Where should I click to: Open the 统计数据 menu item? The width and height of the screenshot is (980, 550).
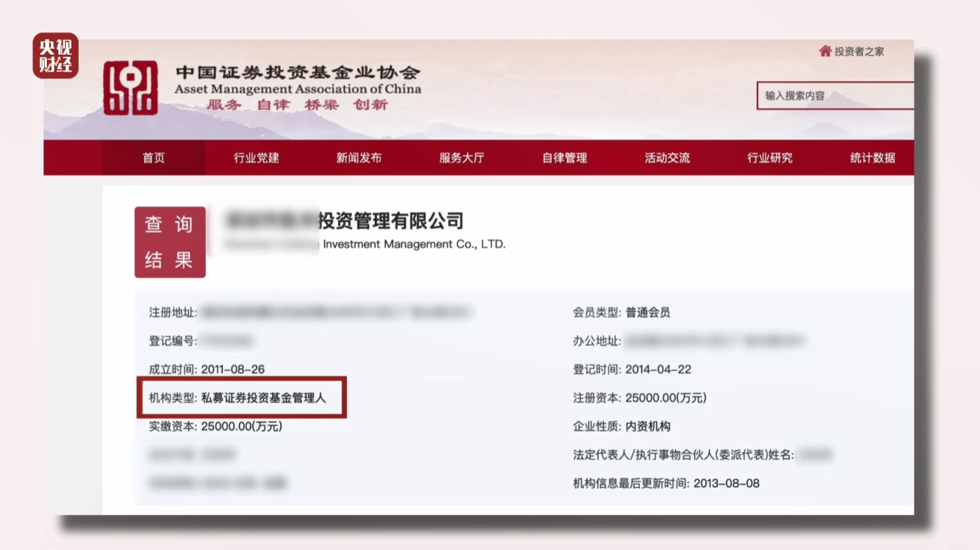click(871, 158)
